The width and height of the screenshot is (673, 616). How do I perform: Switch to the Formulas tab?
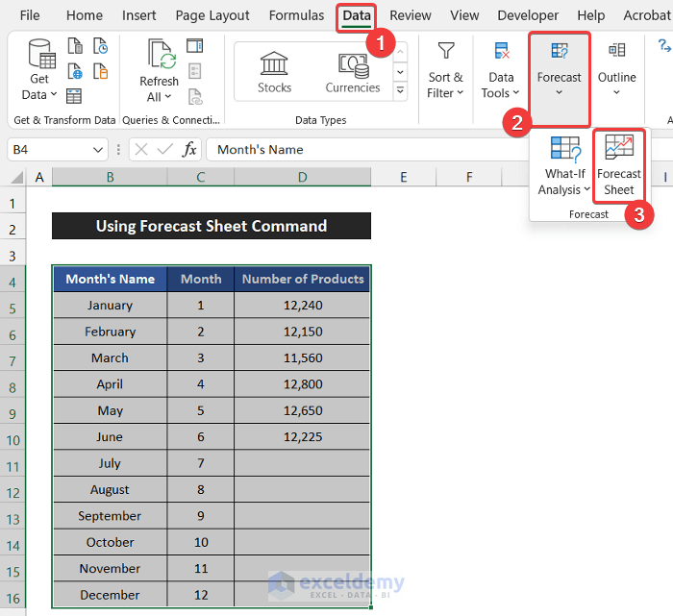coord(296,15)
